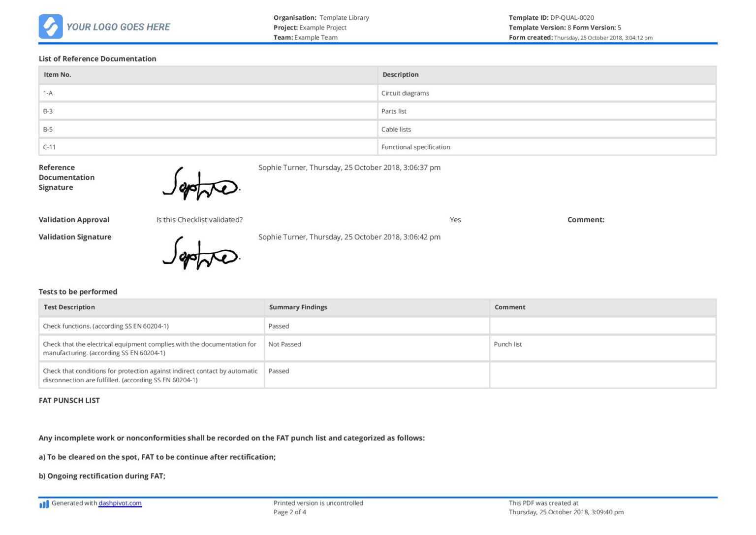Toggle 'Not Passed' on the electrical equipment test
The height and width of the screenshot is (535, 756).
[x=284, y=344]
